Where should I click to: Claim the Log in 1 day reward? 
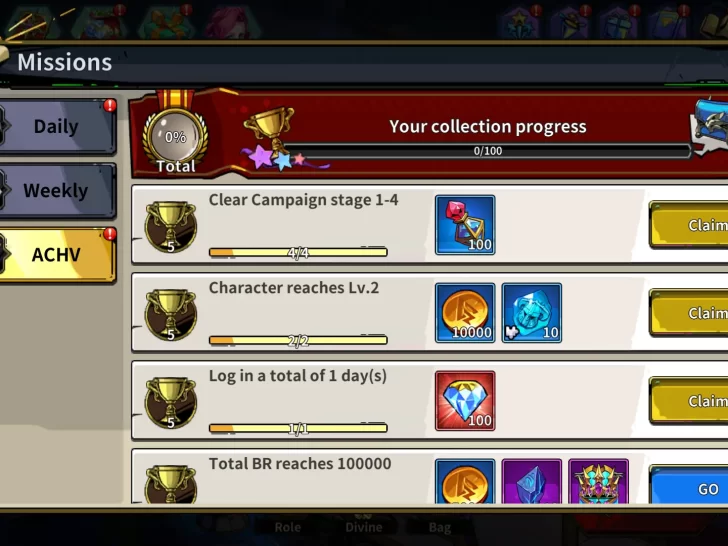click(x=689, y=401)
